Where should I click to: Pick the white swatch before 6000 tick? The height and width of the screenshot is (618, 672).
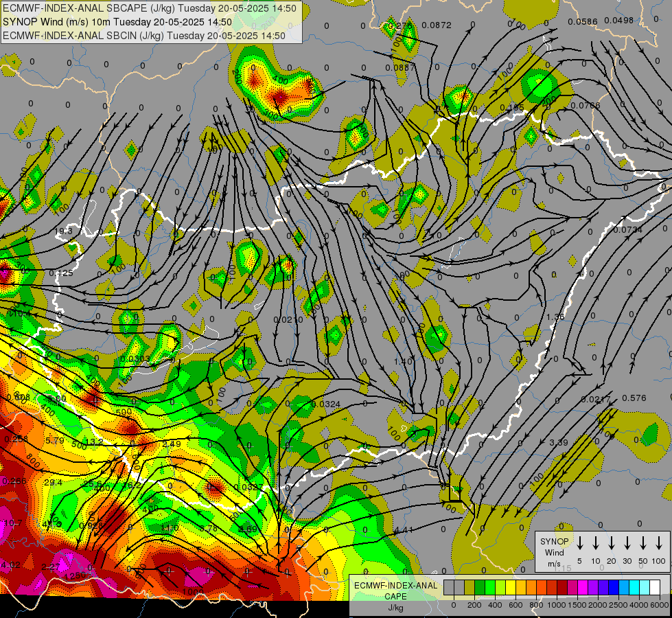pyautogui.click(x=655, y=587)
